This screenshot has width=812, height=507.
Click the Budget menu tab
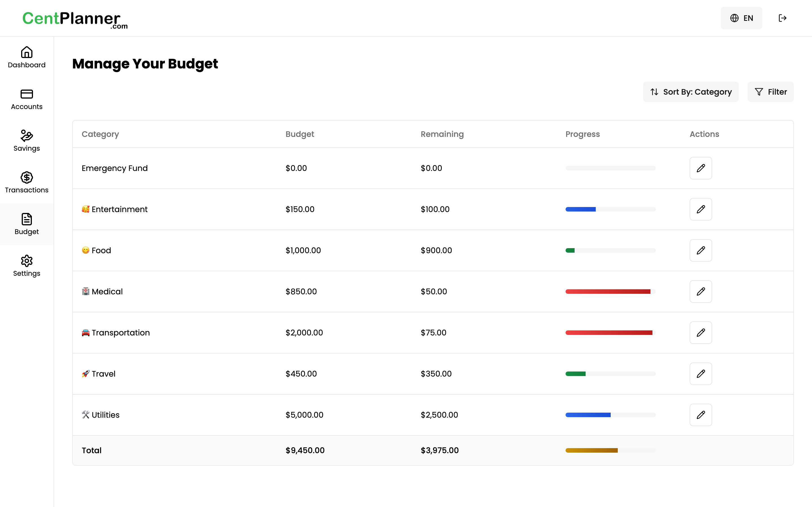26,224
